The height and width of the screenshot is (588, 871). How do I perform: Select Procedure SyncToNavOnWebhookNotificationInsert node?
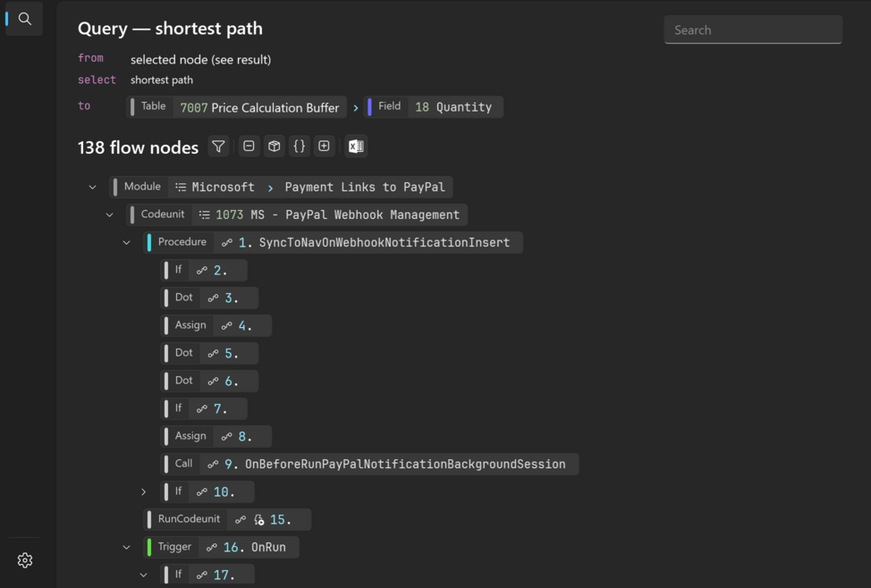click(333, 243)
